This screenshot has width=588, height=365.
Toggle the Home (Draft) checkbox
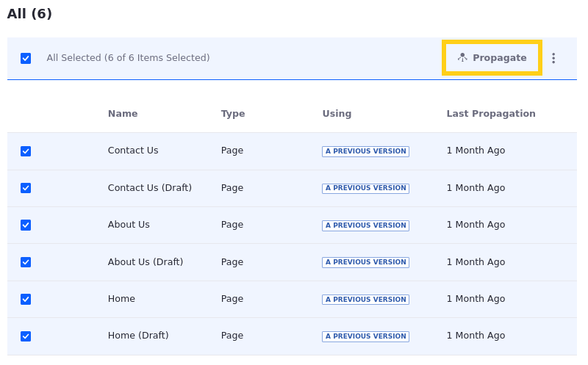[26, 336]
